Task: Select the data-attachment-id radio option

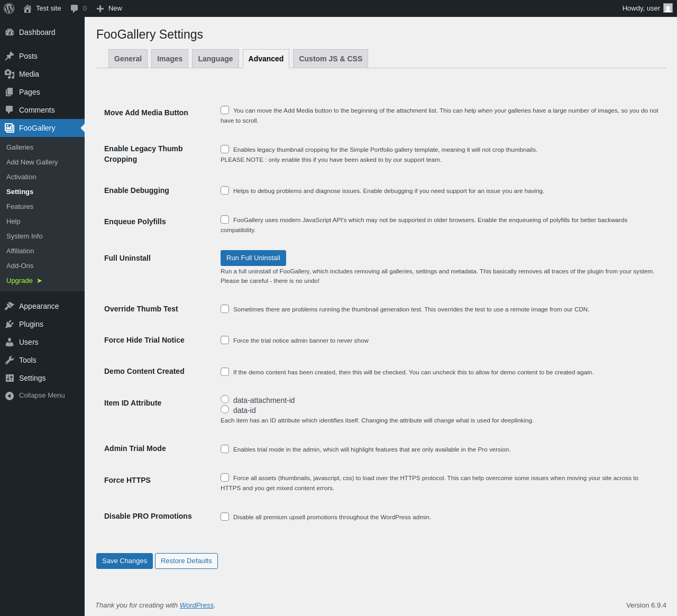Action: pos(225,399)
